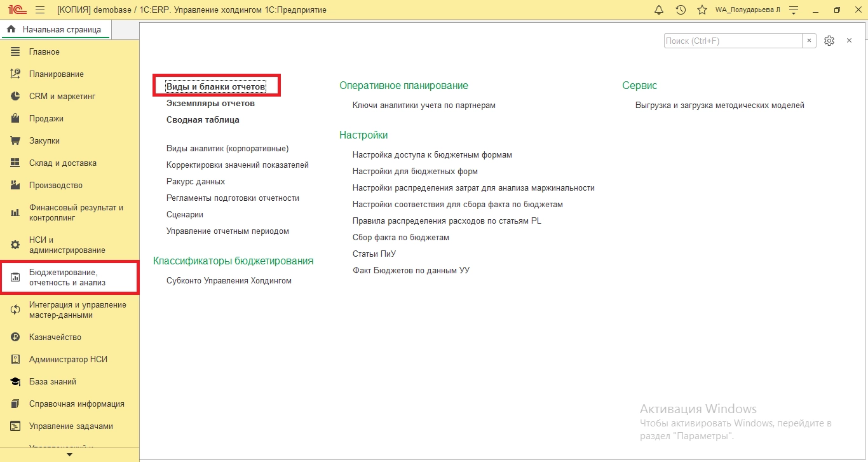Open Управление отчетным периодом
Image resolution: width=868 pixels, height=462 pixels.
pyautogui.click(x=227, y=231)
